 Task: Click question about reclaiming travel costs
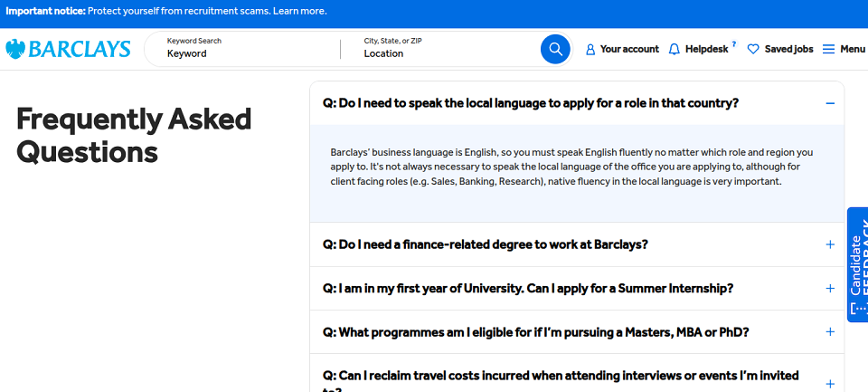click(x=561, y=380)
